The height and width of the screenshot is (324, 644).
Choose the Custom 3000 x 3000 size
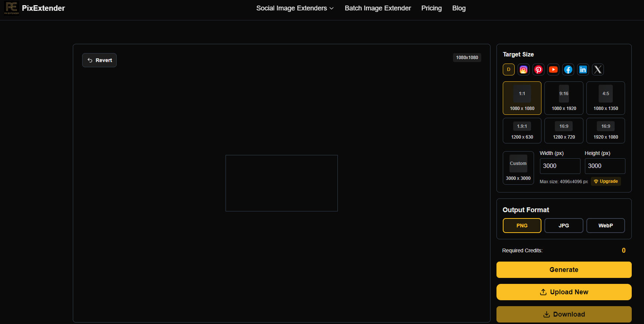(x=518, y=168)
